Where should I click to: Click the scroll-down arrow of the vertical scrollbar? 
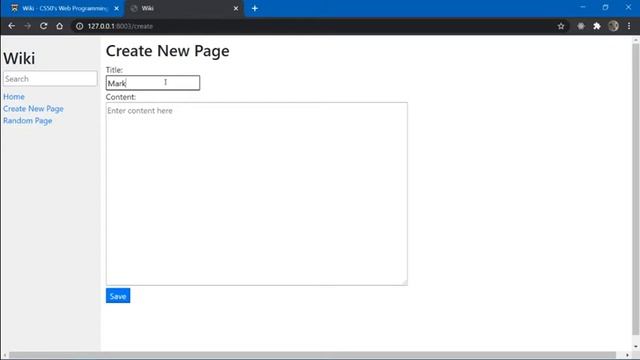(636, 346)
